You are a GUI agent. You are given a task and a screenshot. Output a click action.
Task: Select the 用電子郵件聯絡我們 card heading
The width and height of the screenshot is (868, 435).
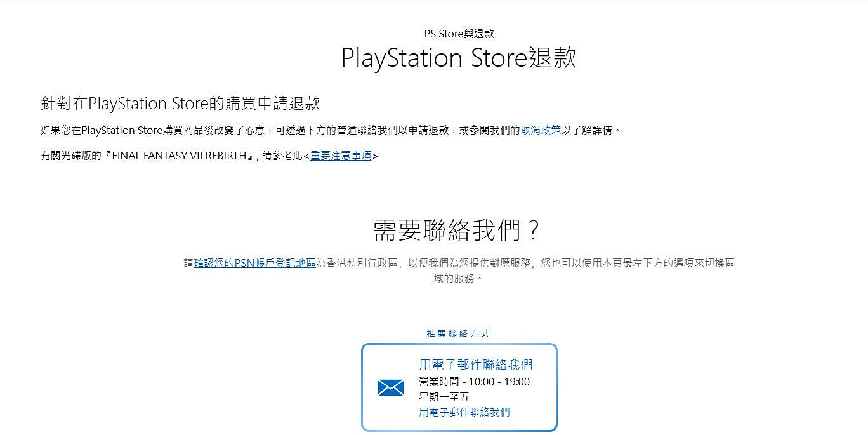point(476,365)
